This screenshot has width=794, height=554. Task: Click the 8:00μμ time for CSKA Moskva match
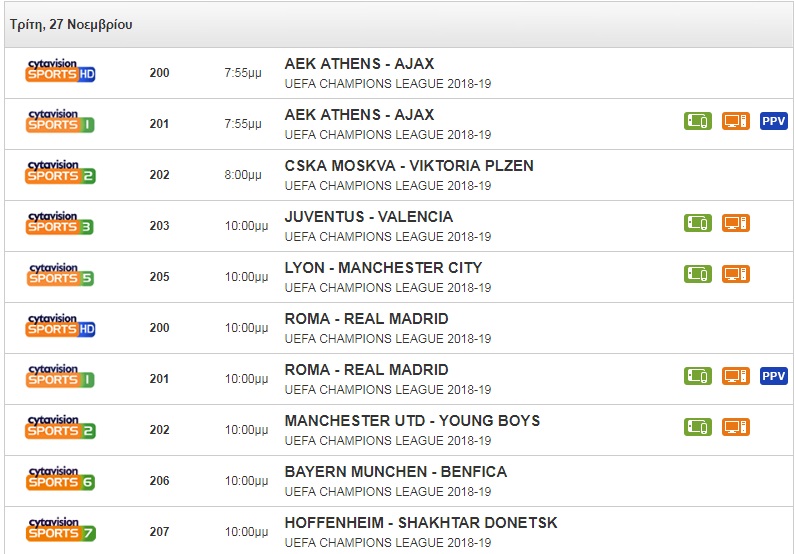tap(243, 175)
